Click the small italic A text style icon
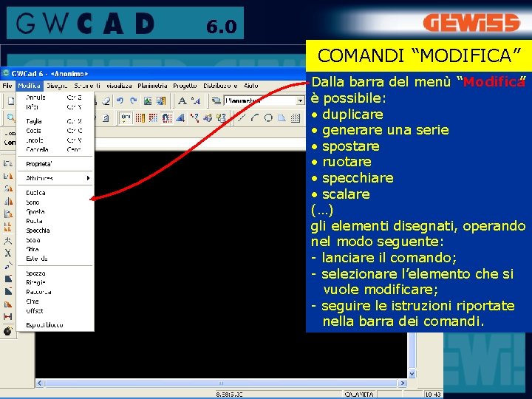Viewport: 532px width, 399px height. point(196,100)
